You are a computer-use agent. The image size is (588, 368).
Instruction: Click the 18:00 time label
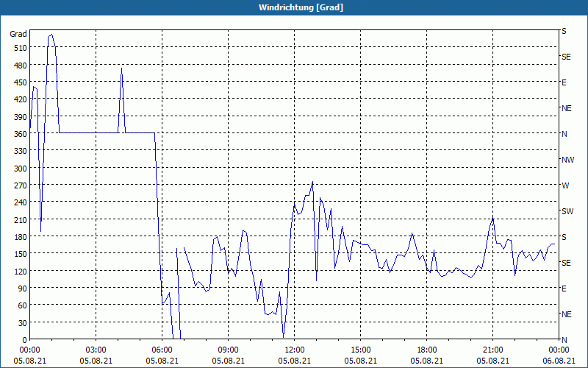click(427, 350)
